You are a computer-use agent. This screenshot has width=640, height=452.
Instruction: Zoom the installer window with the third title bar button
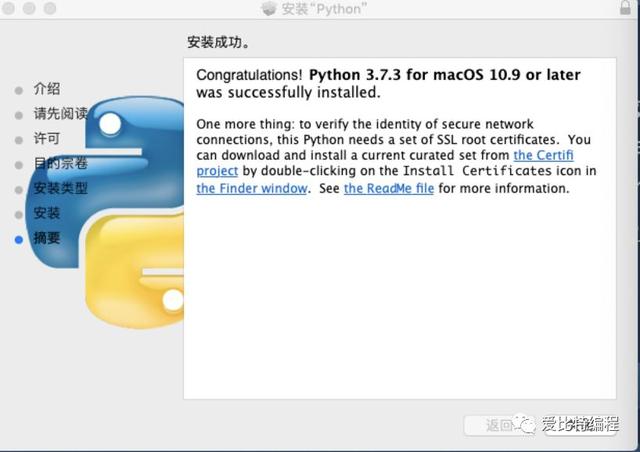coord(50,8)
